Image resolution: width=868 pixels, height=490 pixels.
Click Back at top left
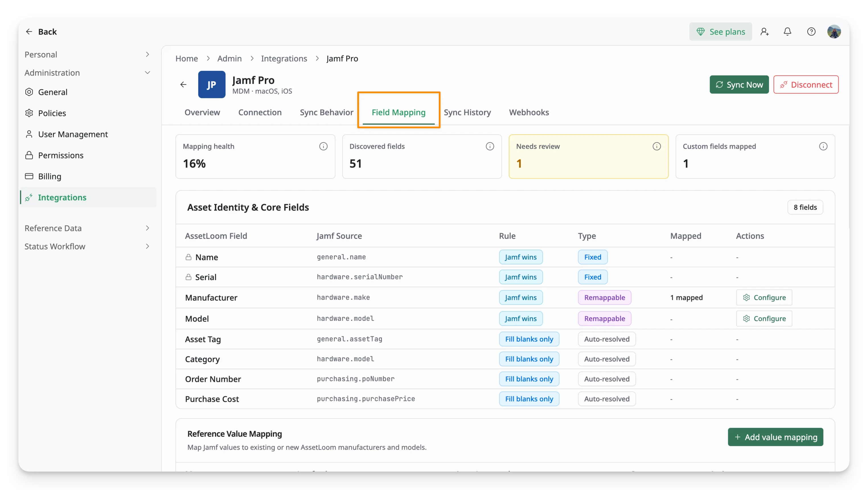click(41, 32)
